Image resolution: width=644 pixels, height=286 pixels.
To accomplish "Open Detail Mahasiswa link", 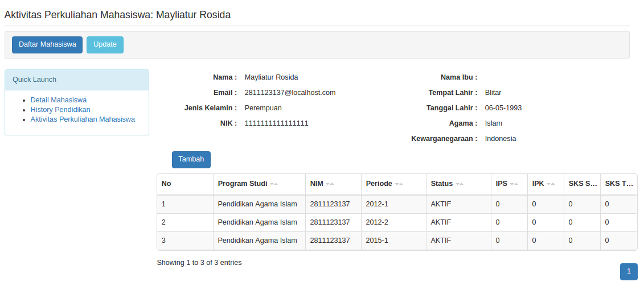I will point(59,100).
